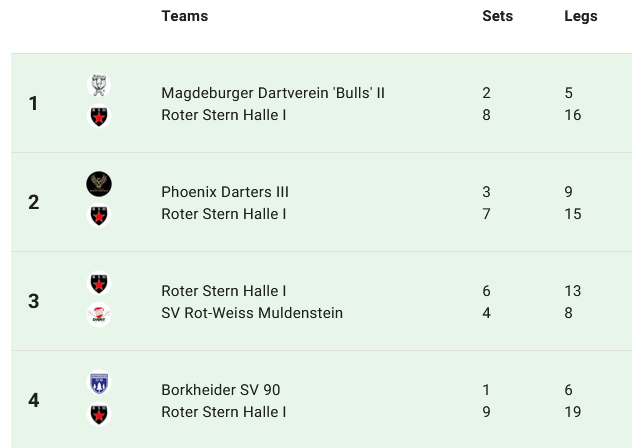Click Roter Stern Halle logo in match 3

click(99, 283)
